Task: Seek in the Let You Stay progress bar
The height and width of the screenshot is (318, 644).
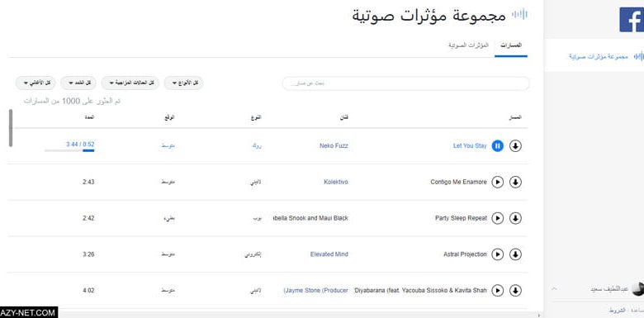Action: tap(69, 151)
